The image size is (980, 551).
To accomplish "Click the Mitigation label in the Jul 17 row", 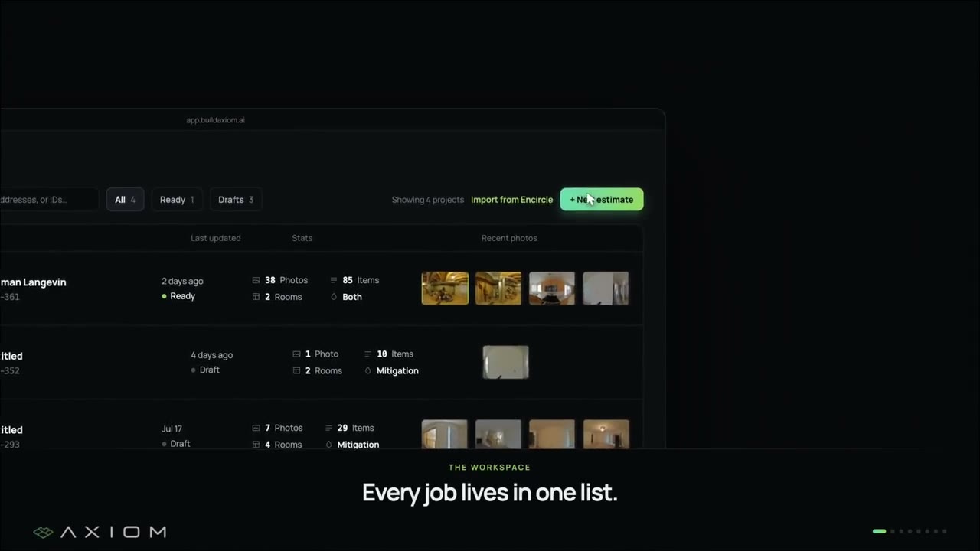I will pyautogui.click(x=358, y=445).
